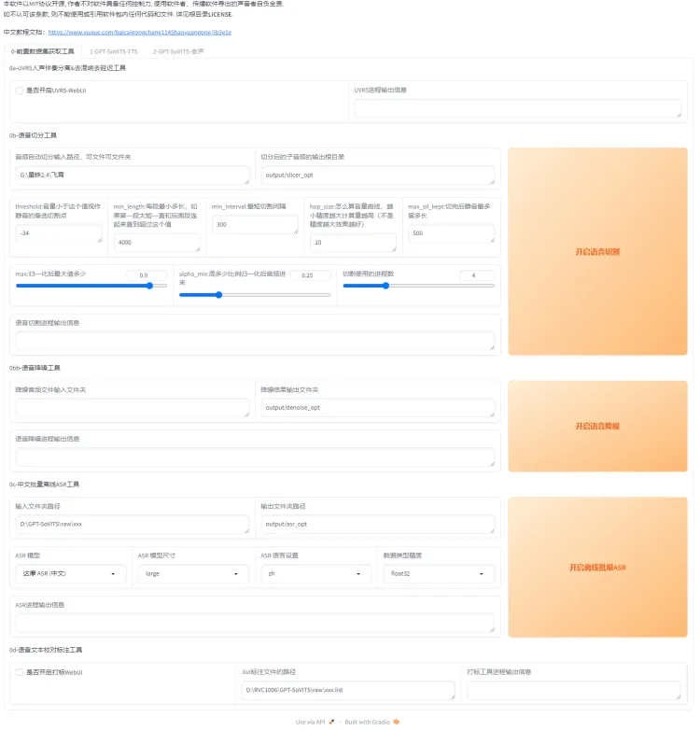700x731 pixels.
Task: Open the ASR 语言设置 dropdown showing zh
Action: point(316,574)
